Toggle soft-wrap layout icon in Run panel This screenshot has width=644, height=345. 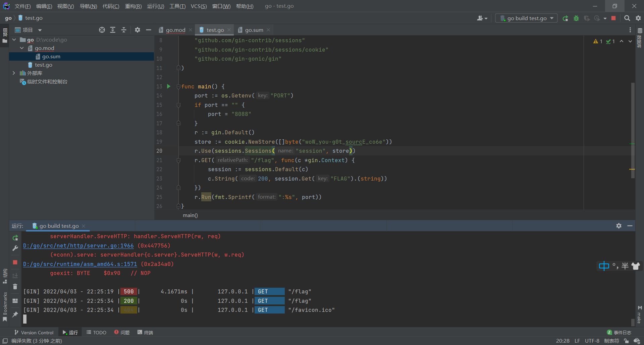(15, 300)
